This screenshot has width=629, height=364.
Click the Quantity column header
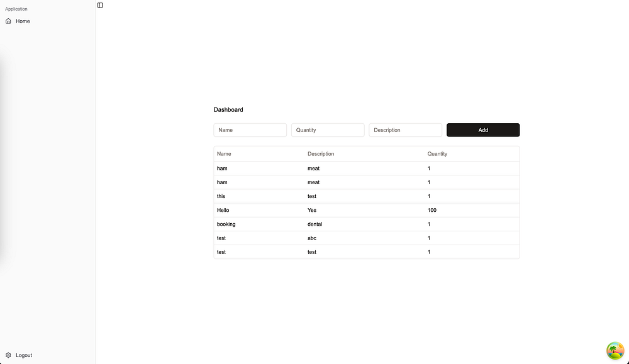437,154
